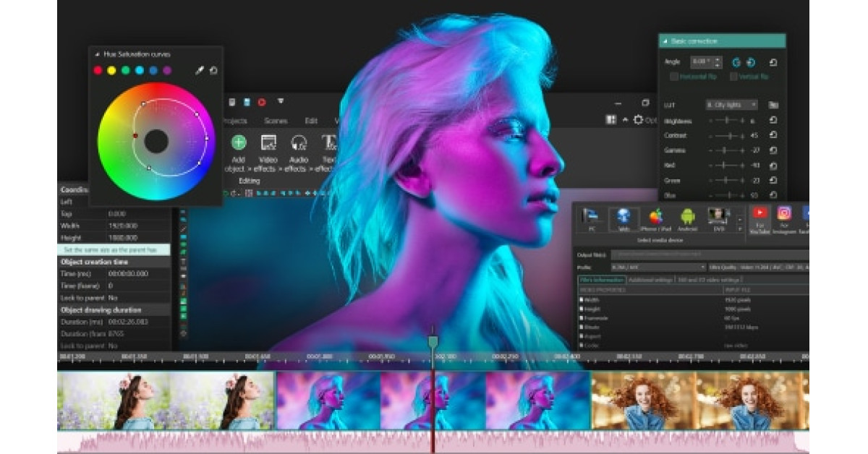Open the Profile dropdown
Screen dimensions: 868x454
point(659,266)
